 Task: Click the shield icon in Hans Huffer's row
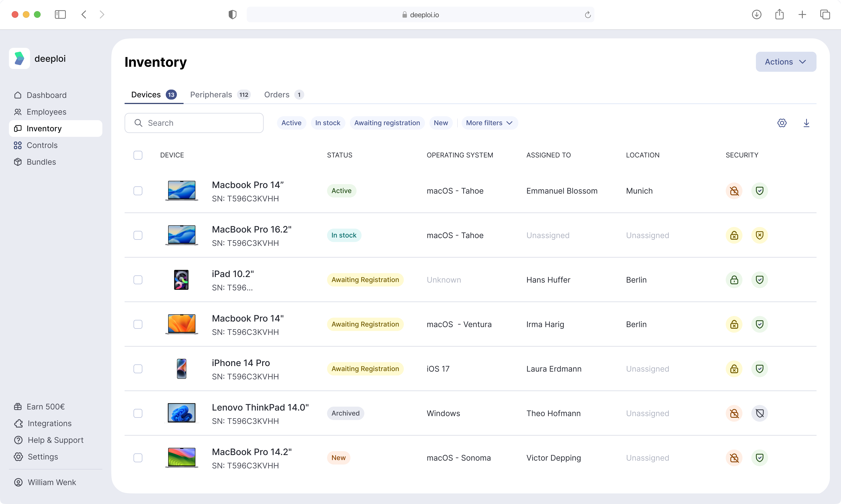tap(760, 280)
